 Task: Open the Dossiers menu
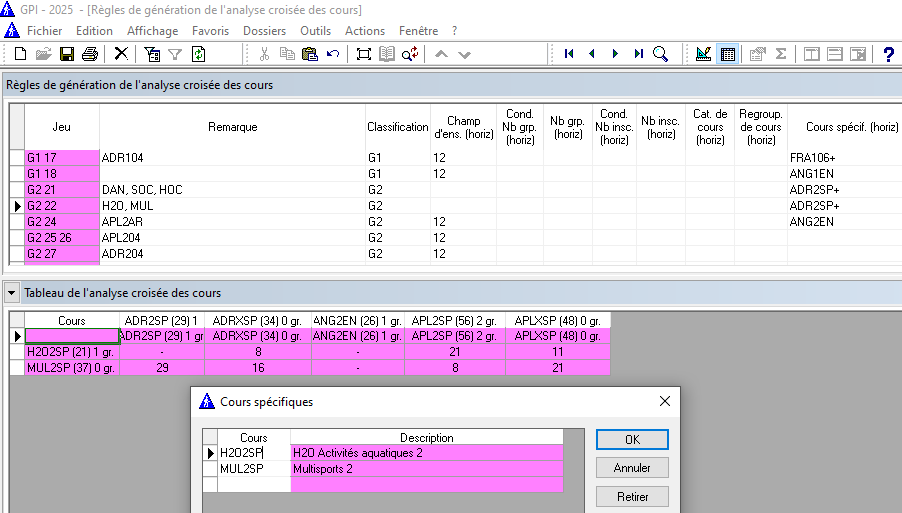click(x=264, y=31)
